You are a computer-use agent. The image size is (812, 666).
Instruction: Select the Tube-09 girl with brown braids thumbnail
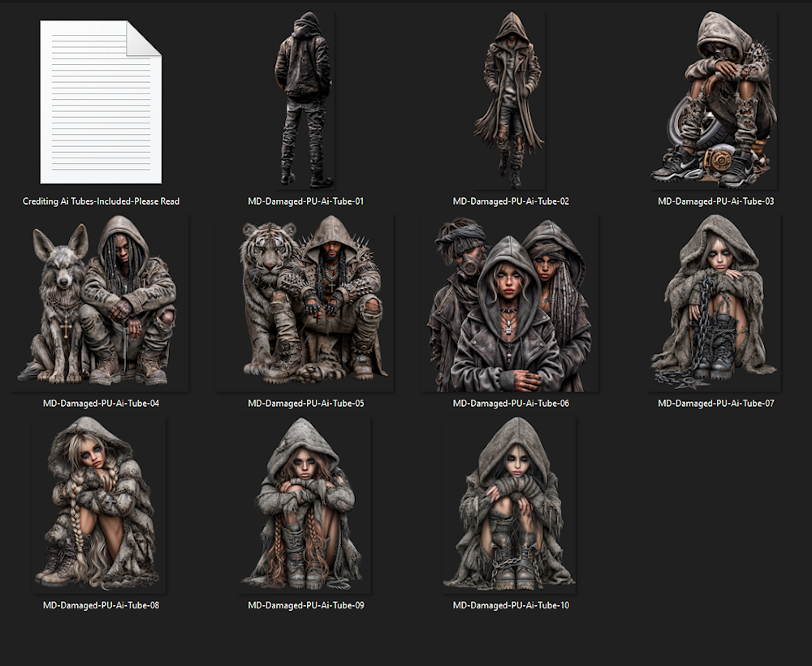pyautogui.click(x=304, y=505)
